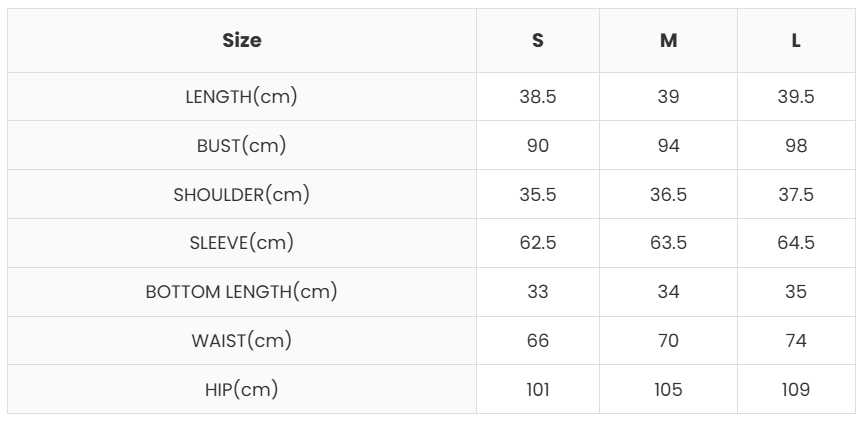Click the SHOULDER(cm) row label

point(242,194)
